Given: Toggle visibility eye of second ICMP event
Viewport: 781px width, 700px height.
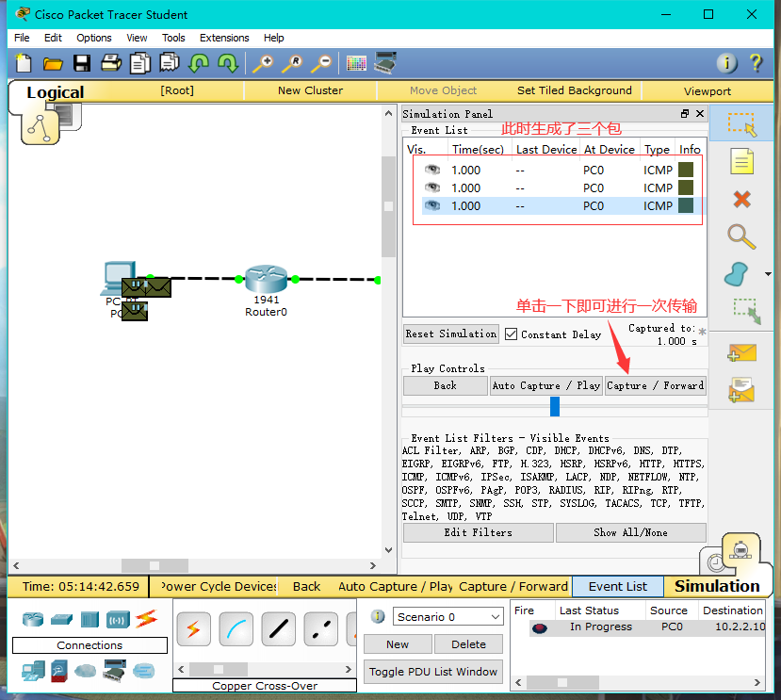Looking at the screenshot, I should tap(432, 187).
